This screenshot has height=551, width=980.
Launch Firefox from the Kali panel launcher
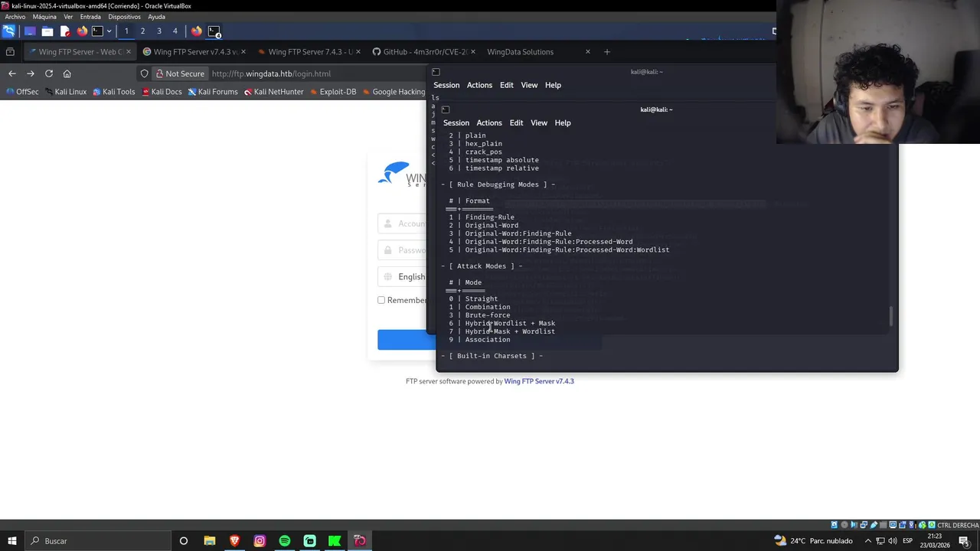tap(82, 31)
